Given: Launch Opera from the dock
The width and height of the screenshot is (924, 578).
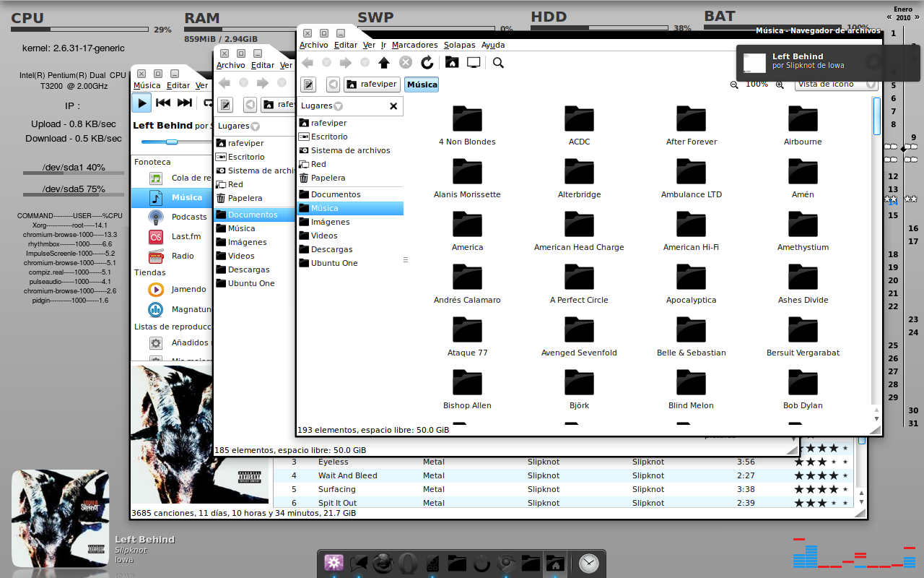Looking at the screenshot, I should [x=407, y=563].
